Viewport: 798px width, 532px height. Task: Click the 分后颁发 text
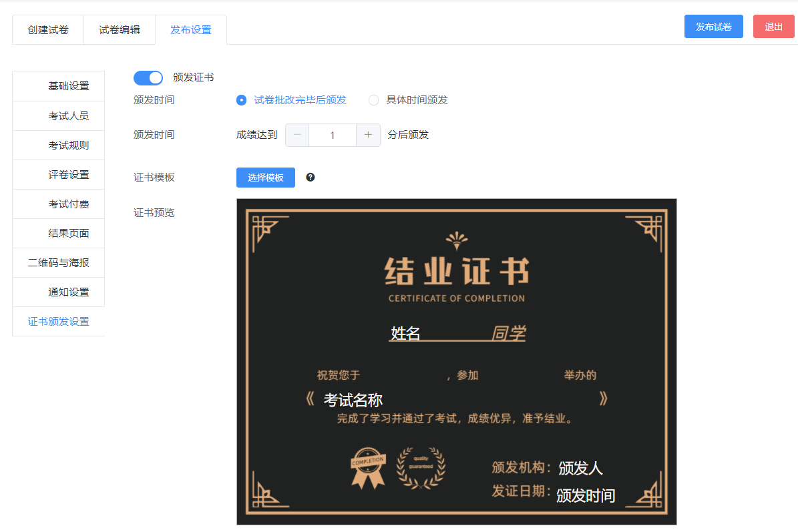(x=408, y=135)
